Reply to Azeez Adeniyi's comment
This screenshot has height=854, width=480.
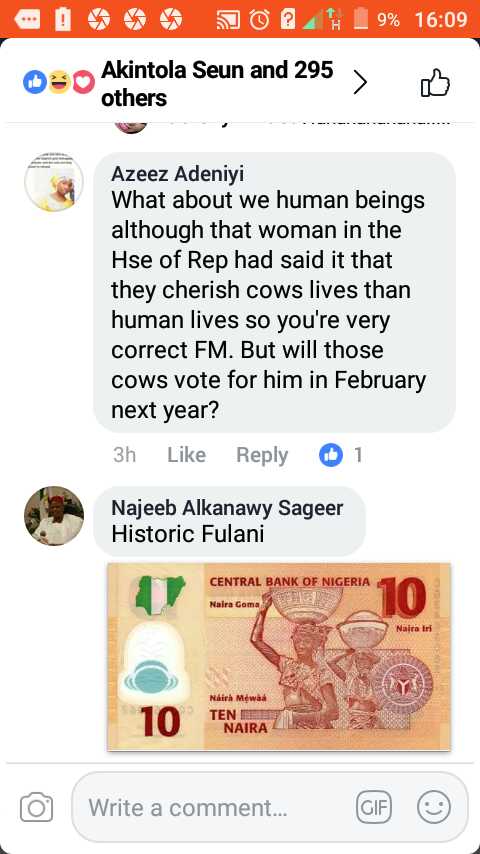pos(262,455)
